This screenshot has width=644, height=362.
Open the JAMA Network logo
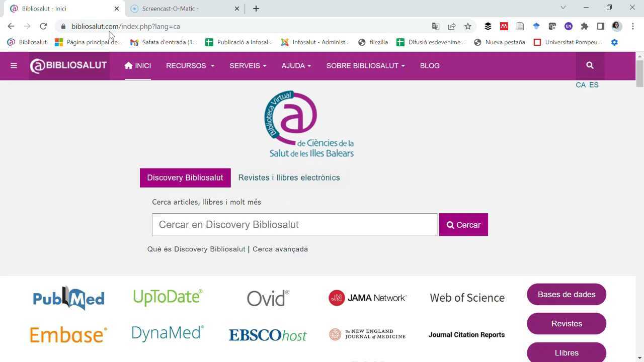[368, 298]
